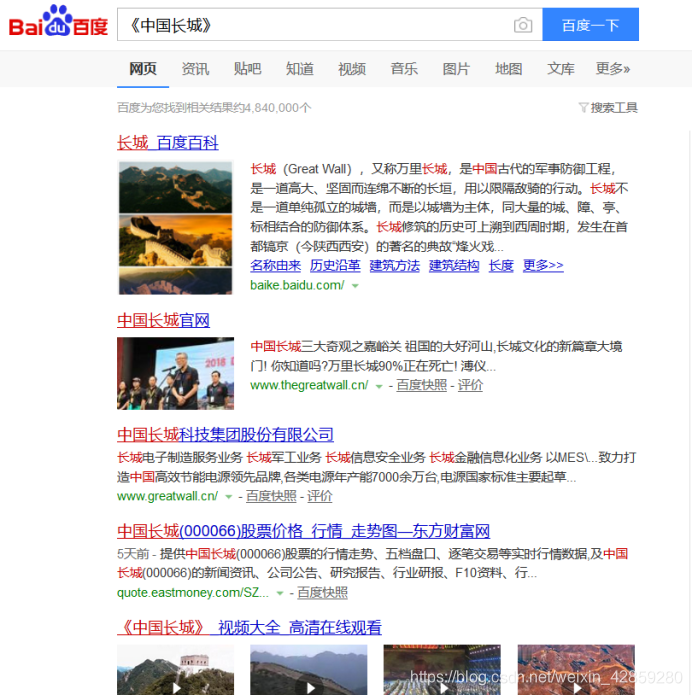Click 评价 for thegreatwall.cn result

(470, 385)
